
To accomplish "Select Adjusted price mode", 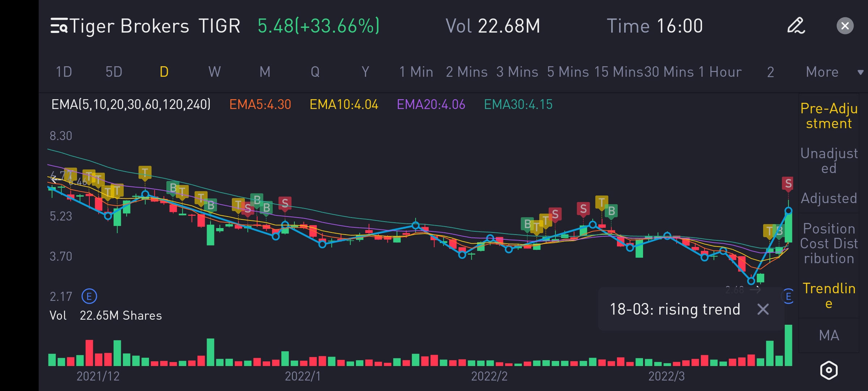I will click(829, 198).
